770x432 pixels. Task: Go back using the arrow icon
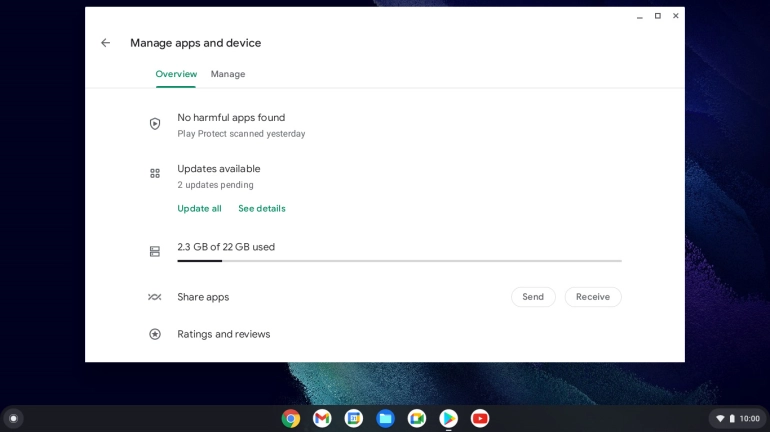coord(105,43)
